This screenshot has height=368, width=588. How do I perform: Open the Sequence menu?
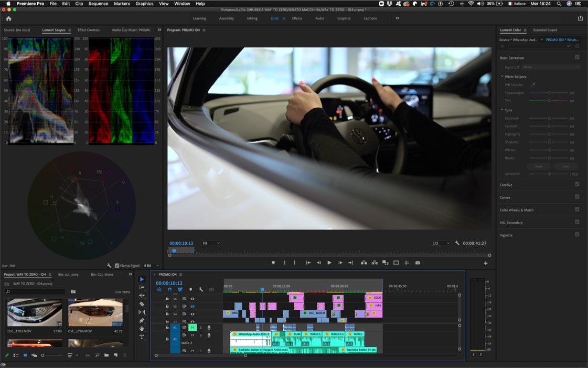(x=98, y=3)
